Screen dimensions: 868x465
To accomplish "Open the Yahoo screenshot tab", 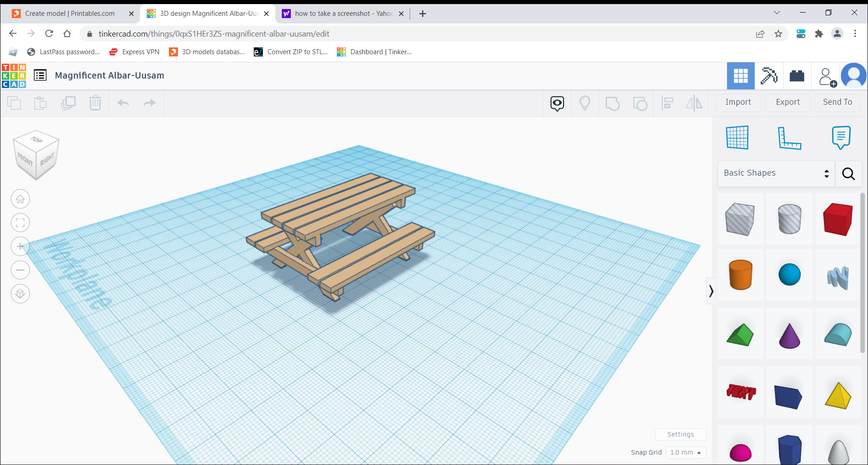I will pos(341,13).
